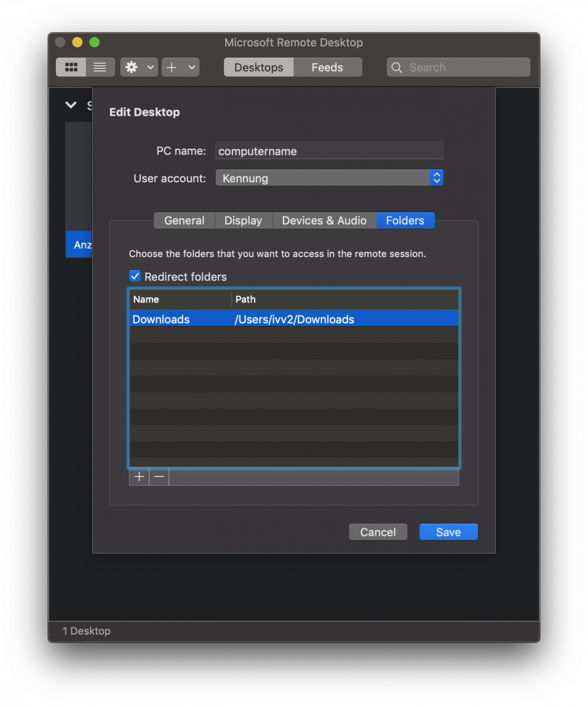This screenshot has width=588, height=706.
Task: Collapse the saved desktops group chevron
Action: click(x=71, y=105)
